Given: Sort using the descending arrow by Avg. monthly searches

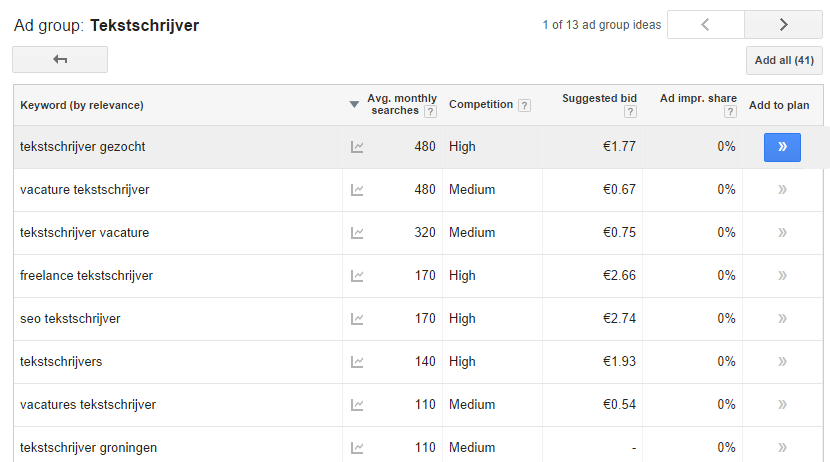Looking at the screenshot, I should pos(354,105).
